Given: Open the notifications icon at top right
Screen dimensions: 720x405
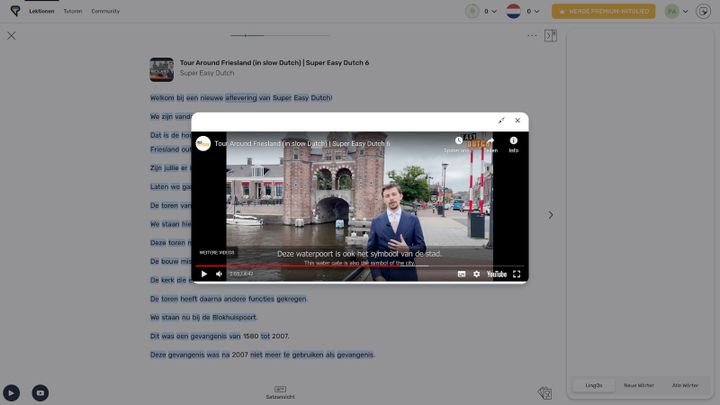Looking at the screenshot, I should point(703,11).
